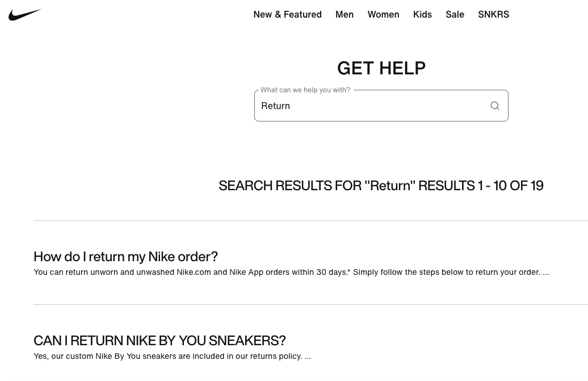The height and width of the screenshot is (381, 588).
Task: Visit the SNKRS nav link
Action: [493, 15]
